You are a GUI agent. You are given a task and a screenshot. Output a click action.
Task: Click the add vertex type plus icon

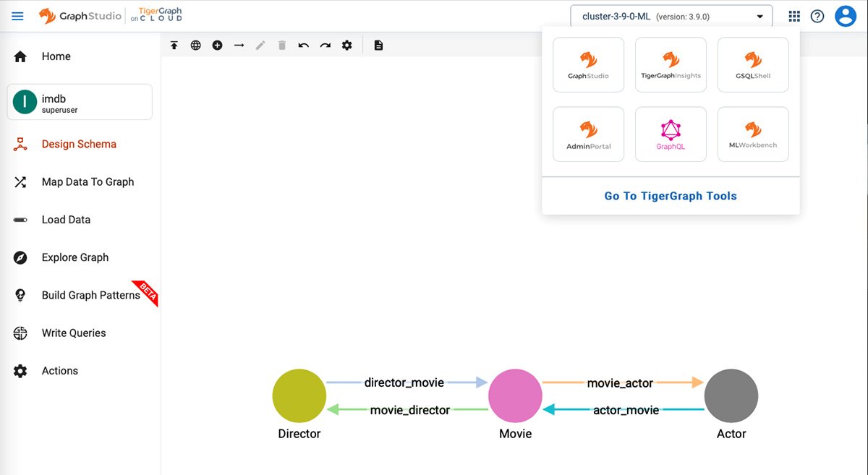[217, 44]
